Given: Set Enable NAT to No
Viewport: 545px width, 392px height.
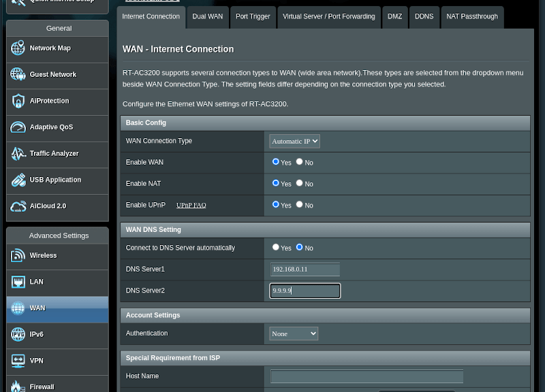Looking at the screenshot, I should [299, 183].
